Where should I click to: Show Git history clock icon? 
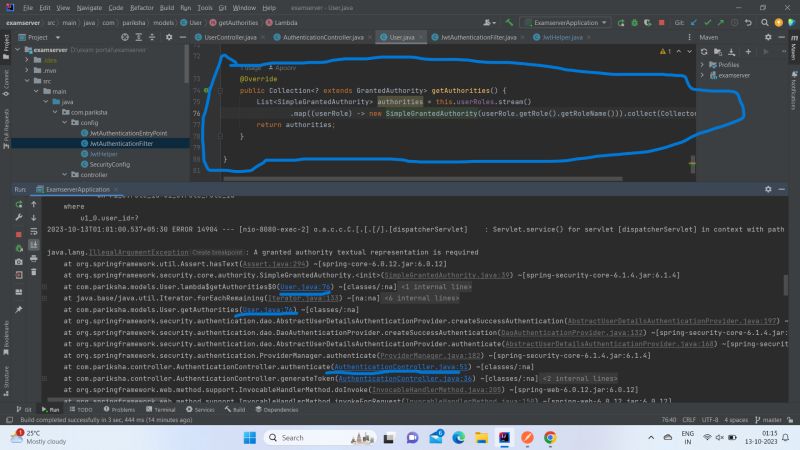(734, 22)
